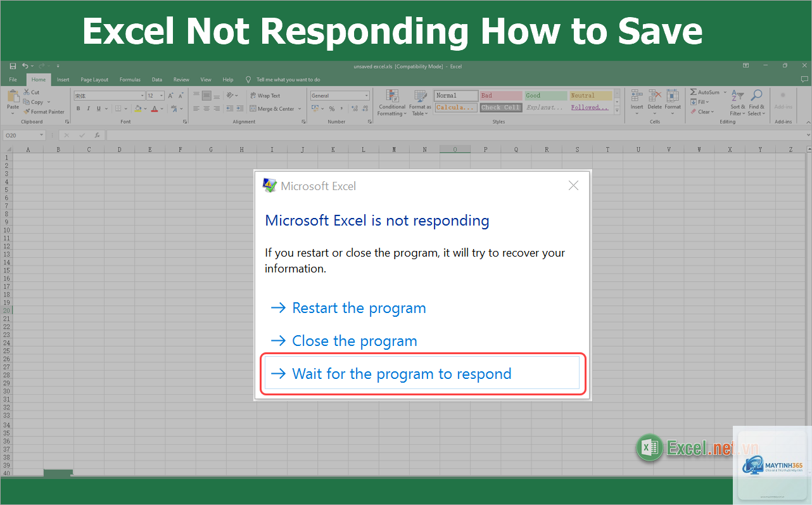Viewport: 812px width, 505px height.
Task: Open the Conditional Formatting icon
Action: [x=392, y=96]
